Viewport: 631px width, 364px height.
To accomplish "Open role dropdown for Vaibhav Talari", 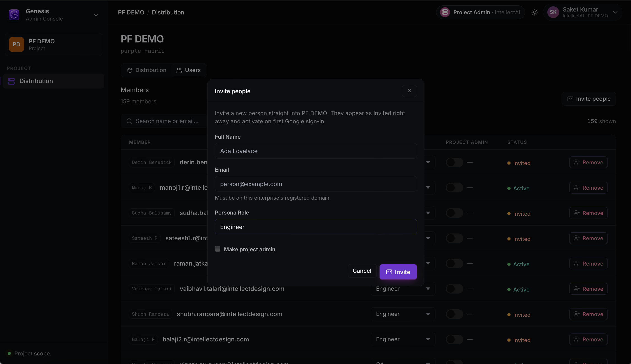I will pos(403,289).
